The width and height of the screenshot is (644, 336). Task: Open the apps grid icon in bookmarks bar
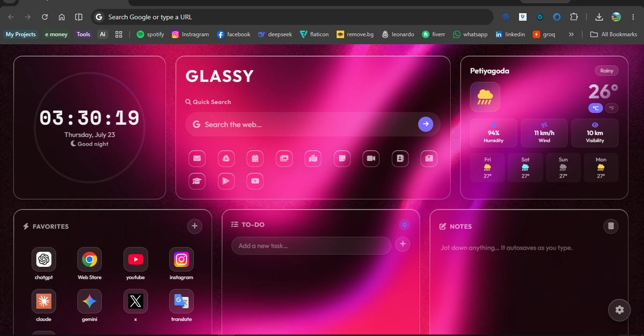(x=119, y=34)
